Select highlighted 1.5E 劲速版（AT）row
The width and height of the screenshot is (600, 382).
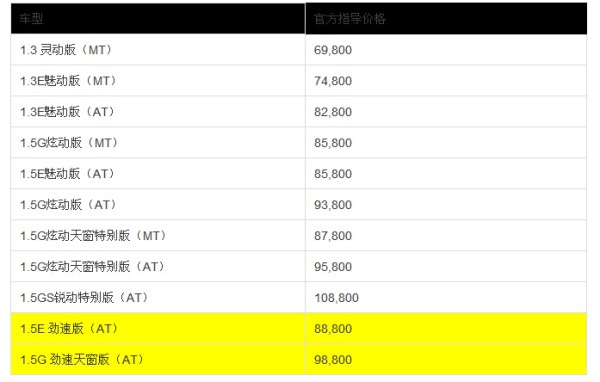tap(299, 328)
